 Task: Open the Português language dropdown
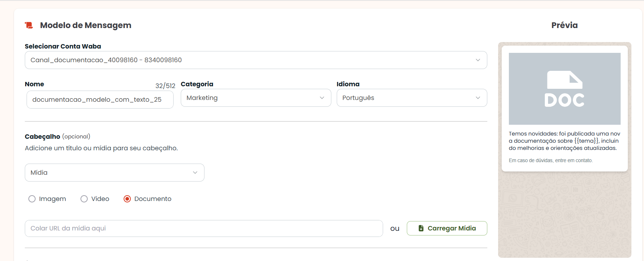pos(412,98)
